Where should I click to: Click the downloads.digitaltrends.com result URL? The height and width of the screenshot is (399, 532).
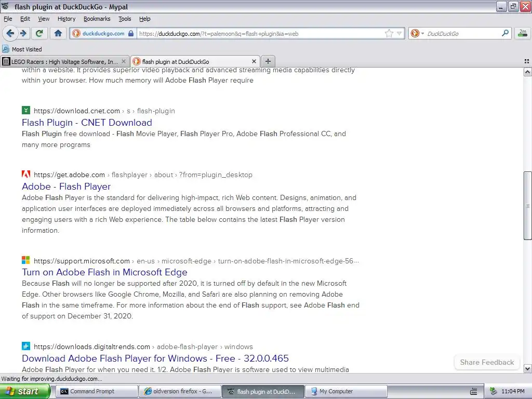tap(143, 347)
